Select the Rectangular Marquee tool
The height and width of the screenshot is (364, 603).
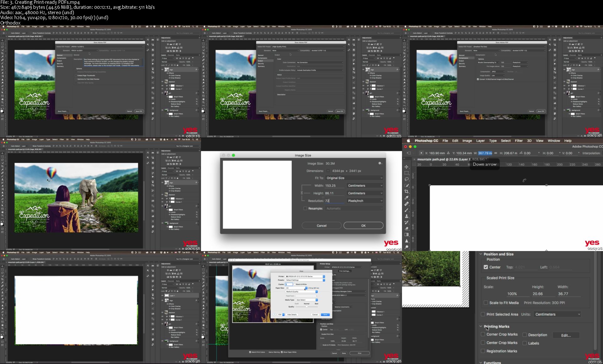(x=407, y=173)
